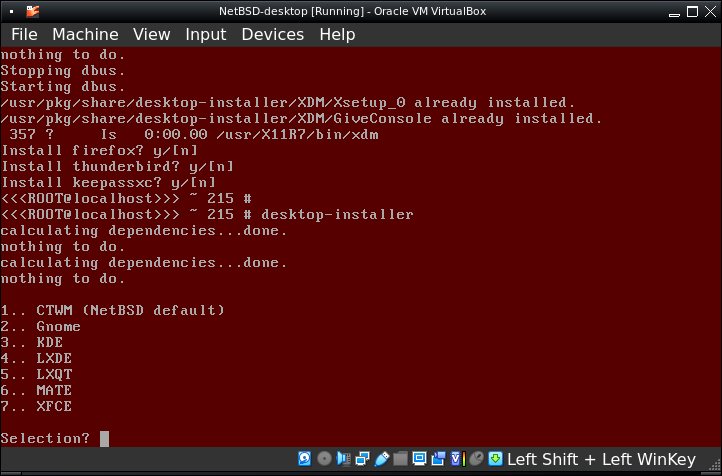Click the network adapter status icon
Image resolution: width=722 pixels, height=476 pixels.
363,459
